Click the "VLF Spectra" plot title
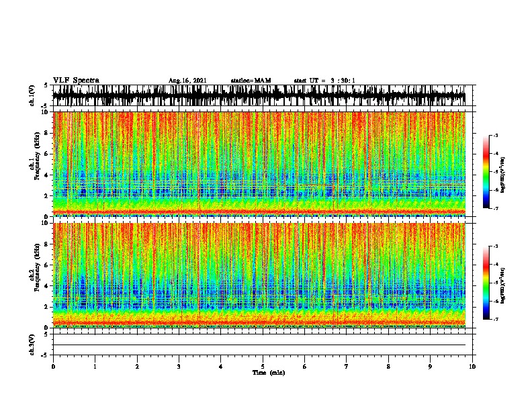 click(x=76, y=81)
